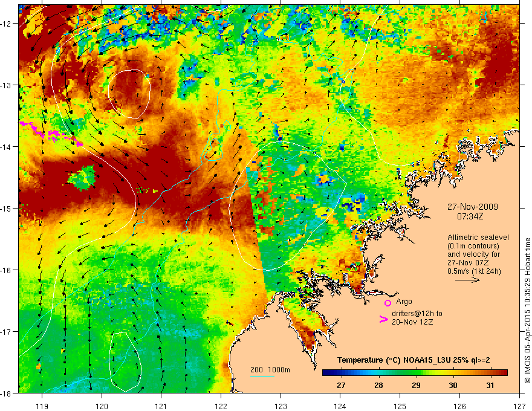This screenshot has width=532, height=411.
Task: Click longitude axis label '123'
Action: (281, 406)
